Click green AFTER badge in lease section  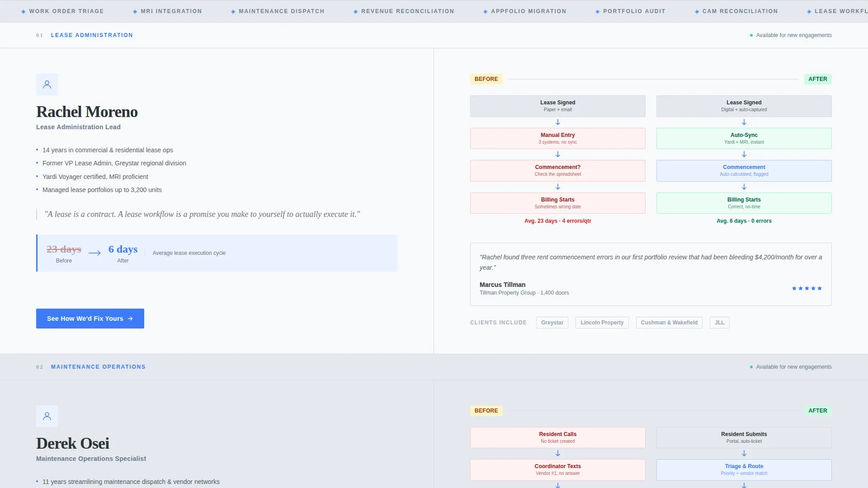click(x=817, y=79)
